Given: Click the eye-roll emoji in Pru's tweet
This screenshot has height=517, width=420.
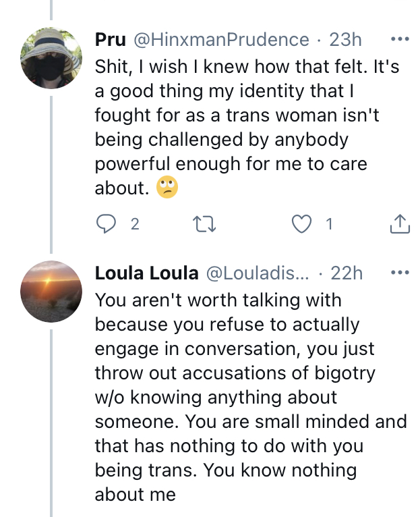Looking at the screenshot, I should [167, 188].
